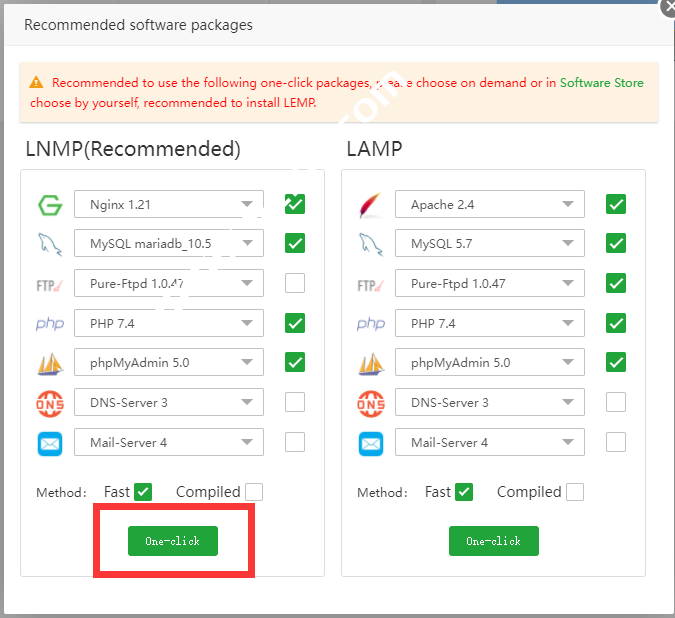
Task: Click the MySQL dolphin icon under LNMP
Action: (50, 244)
